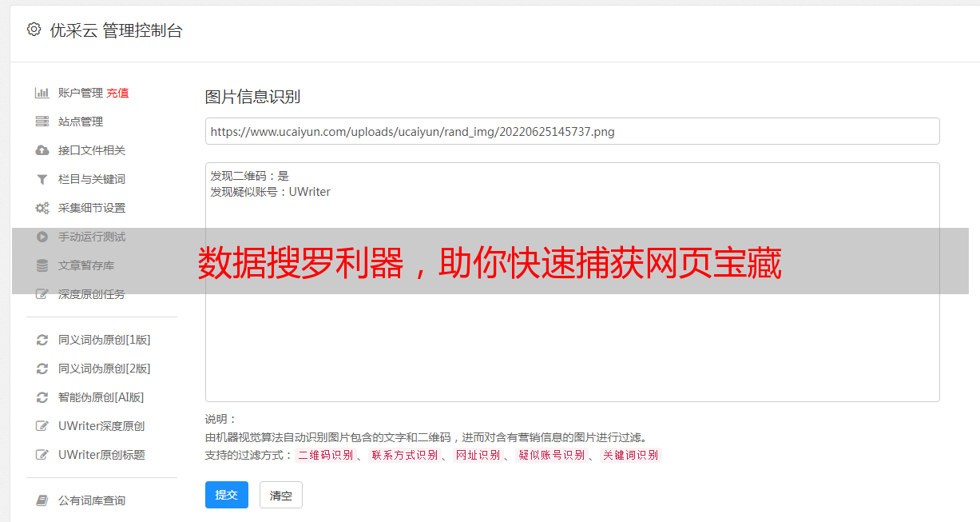Open 接口文件相关 in the sidebar
Image resolution: width=980 pixels, height=522 pixels.
[x=92, y=150]
